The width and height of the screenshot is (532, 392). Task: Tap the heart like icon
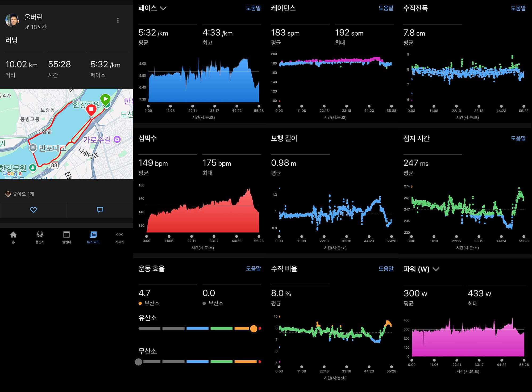coord(33,210)
